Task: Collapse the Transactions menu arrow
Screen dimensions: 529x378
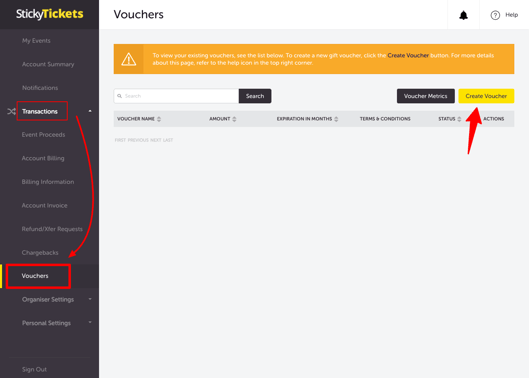Action: (90, 111)
